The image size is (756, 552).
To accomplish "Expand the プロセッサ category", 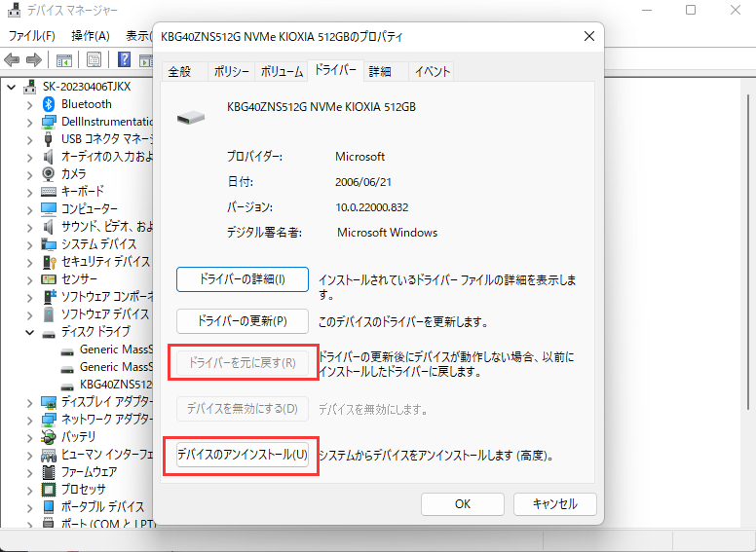I will pos(30,490).
